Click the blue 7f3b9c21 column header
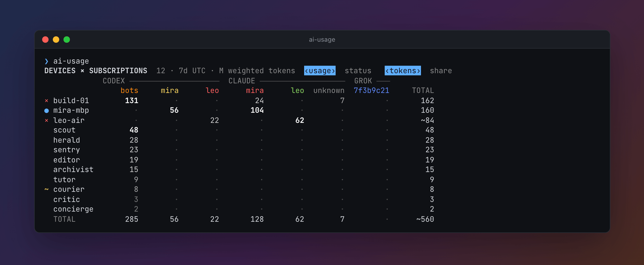Image resolution: width=644 pixels, height=265 pixels. tap(371, 91)
